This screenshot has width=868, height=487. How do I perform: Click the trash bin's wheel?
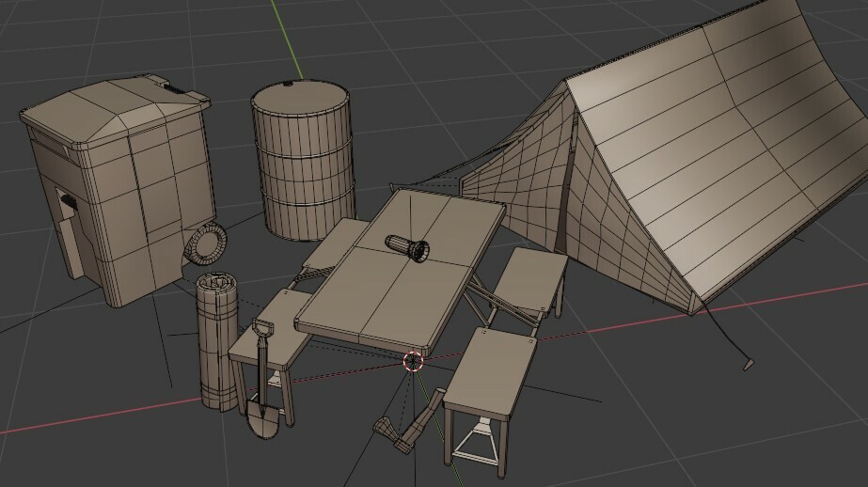(207, 245)
